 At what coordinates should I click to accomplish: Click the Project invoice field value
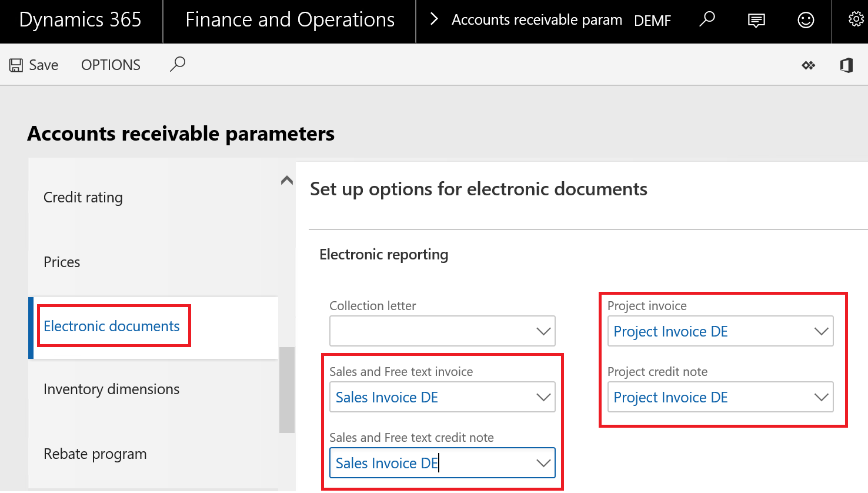670,332
